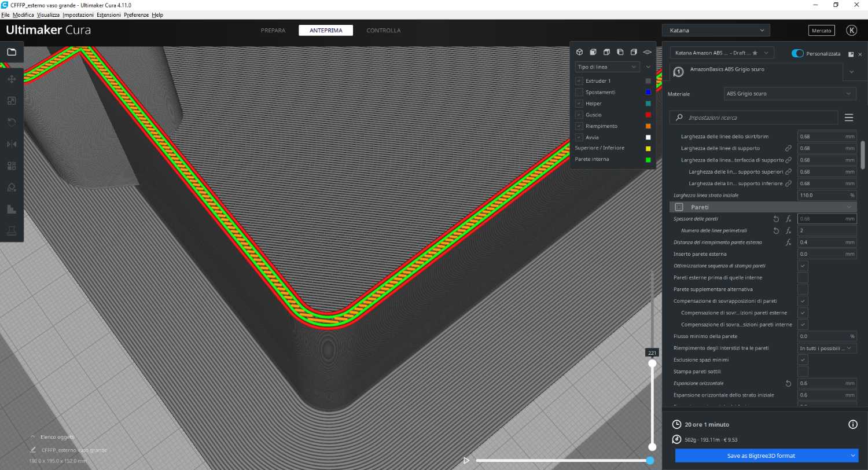The image size is (868, 470).
Task: Enable Parete supplementare alternativa checkbox
Action: pyautogui.click(x=803, y=289)
